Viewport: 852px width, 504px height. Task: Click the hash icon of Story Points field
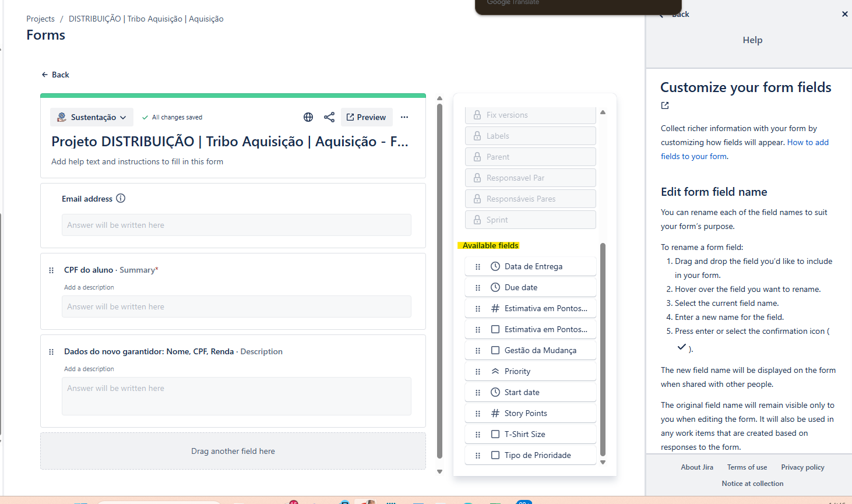495,413
